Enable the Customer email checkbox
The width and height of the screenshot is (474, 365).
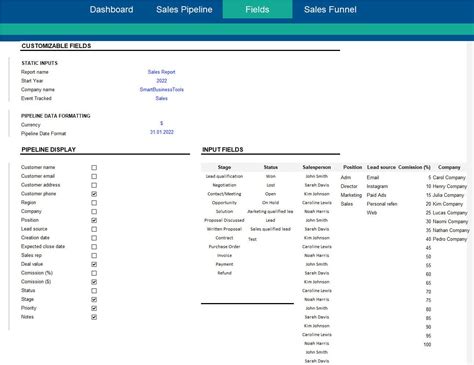click(94, 176)
